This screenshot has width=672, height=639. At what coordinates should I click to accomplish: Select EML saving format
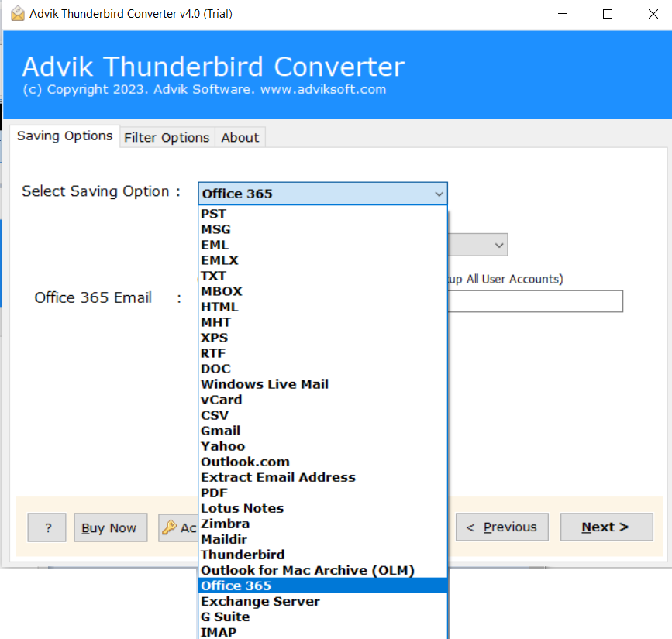click(322, 245)
